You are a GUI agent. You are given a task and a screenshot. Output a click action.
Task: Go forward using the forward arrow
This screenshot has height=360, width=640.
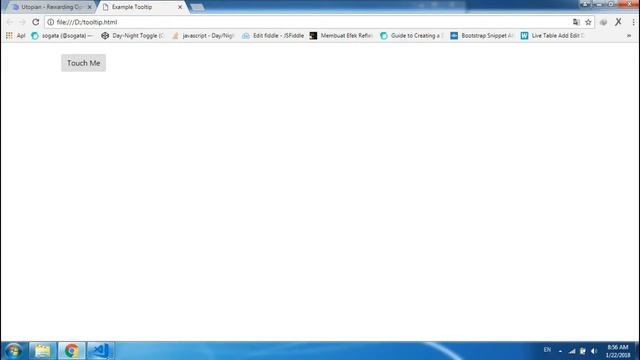(x=22, y=22)
